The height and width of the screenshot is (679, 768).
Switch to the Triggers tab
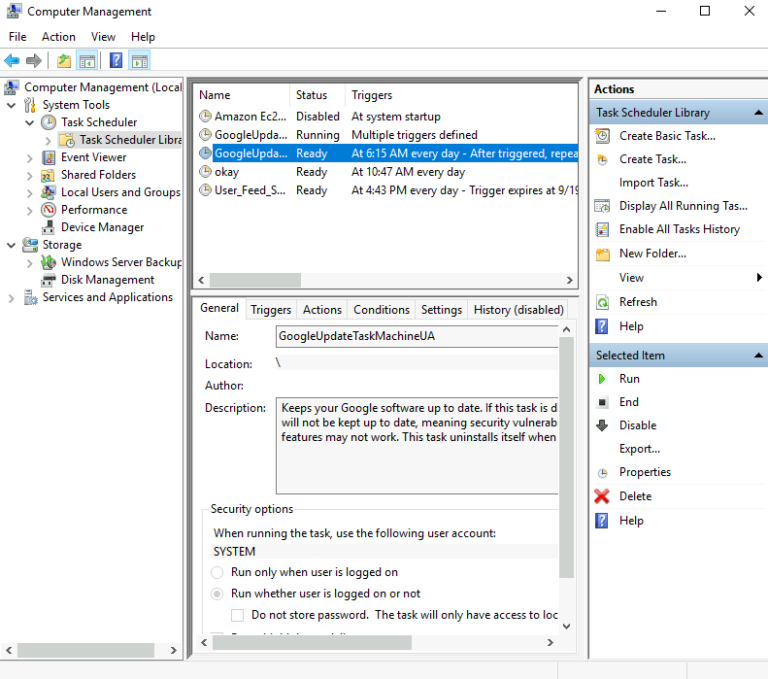(x=271, y=310)
